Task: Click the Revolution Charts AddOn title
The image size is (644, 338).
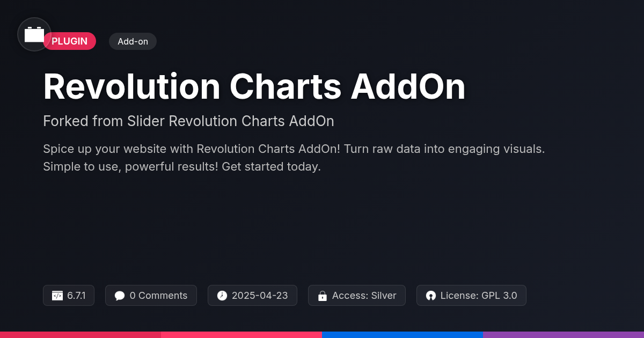Action: click(254, 86)
